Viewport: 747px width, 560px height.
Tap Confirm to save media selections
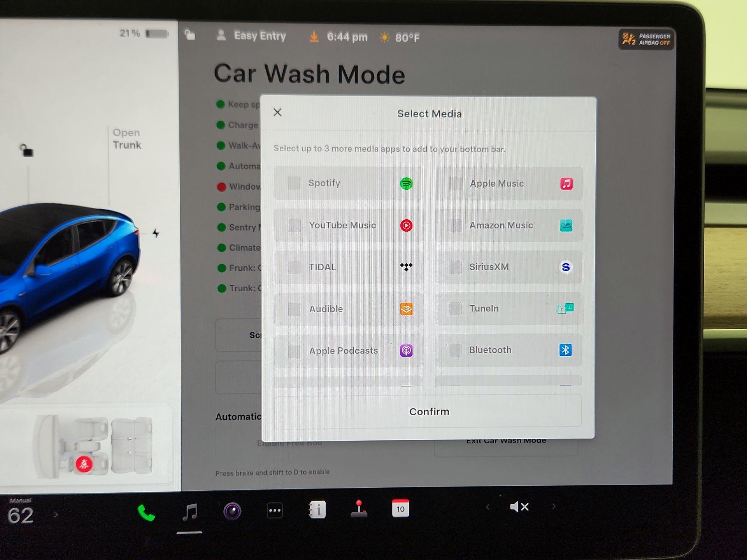tap(429, 411)
